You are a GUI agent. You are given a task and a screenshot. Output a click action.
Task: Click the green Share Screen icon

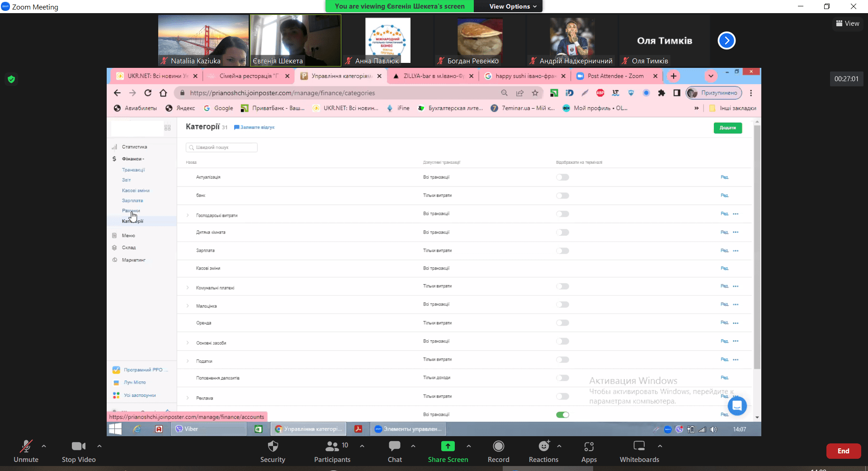(448, 446)
